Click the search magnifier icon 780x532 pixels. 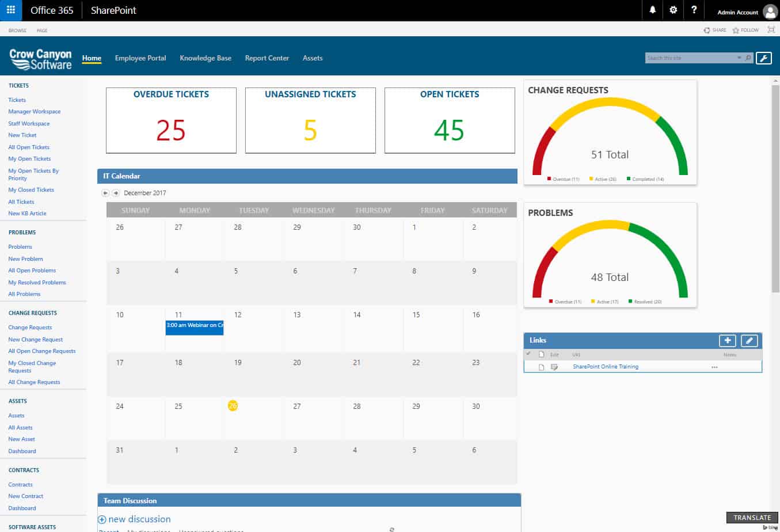(x=748, y=58)
